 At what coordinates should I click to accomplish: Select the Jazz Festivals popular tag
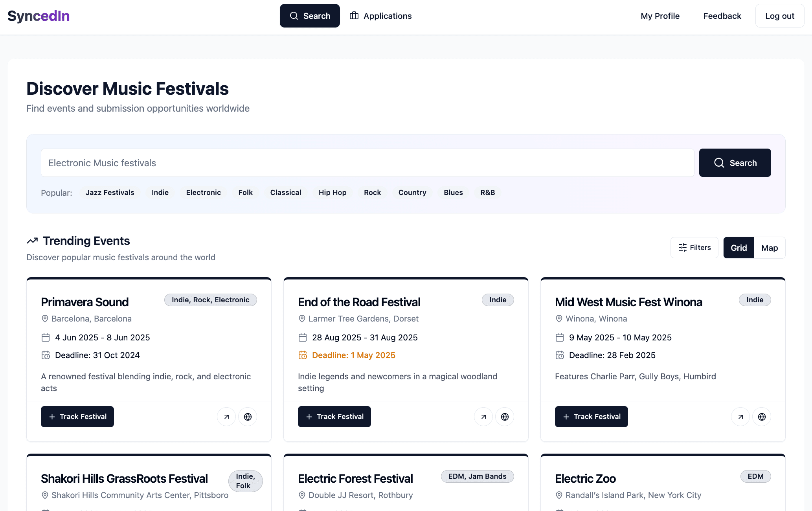110,193
